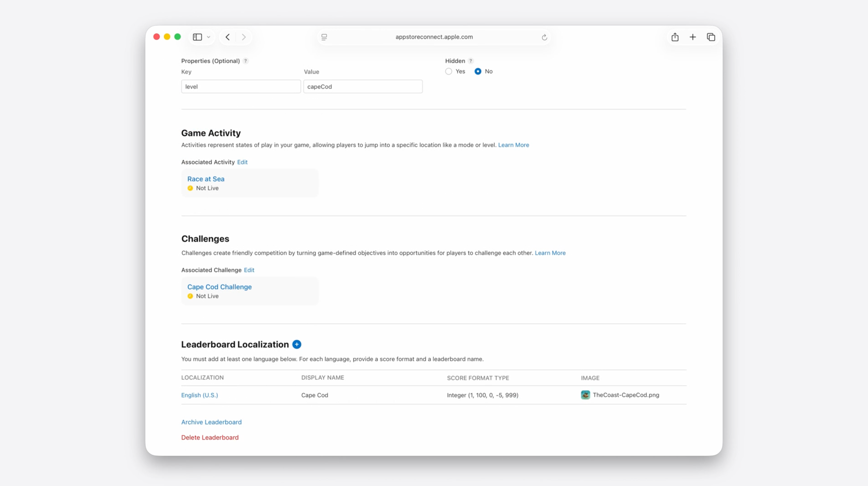Edit the Associated Activity
Screen dimensions: 868x486
click(x=242, y=162)
